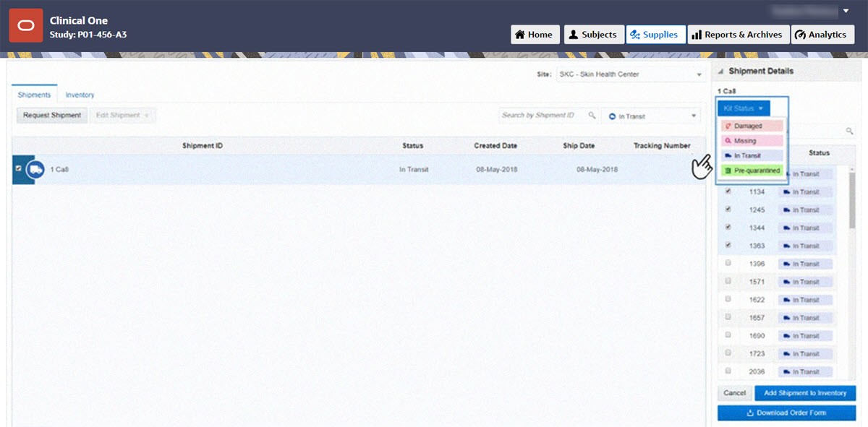
Task: Uncheck kit 1245 checkbox
Action: point(728,210)
